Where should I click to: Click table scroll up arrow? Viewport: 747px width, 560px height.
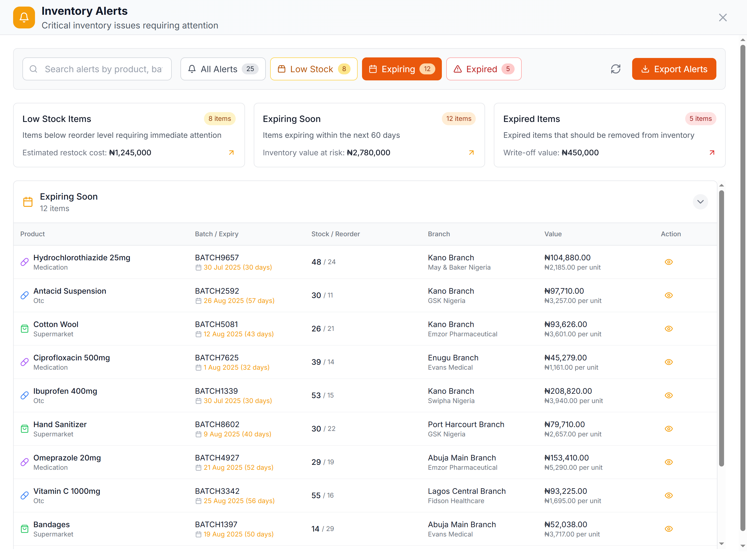(x=721, y=185)
